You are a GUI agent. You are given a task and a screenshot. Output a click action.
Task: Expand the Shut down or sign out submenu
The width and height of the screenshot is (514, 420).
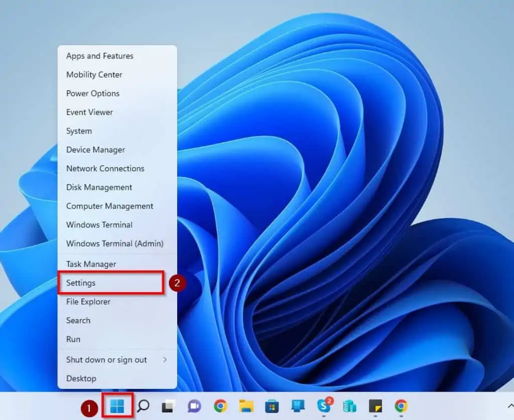tap(106, 359)
